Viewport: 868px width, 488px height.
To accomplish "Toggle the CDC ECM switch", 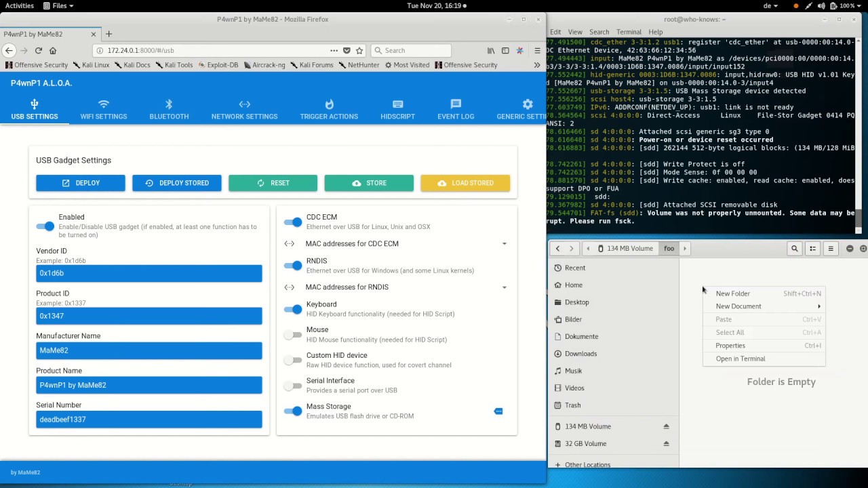I will pos(293,222).
